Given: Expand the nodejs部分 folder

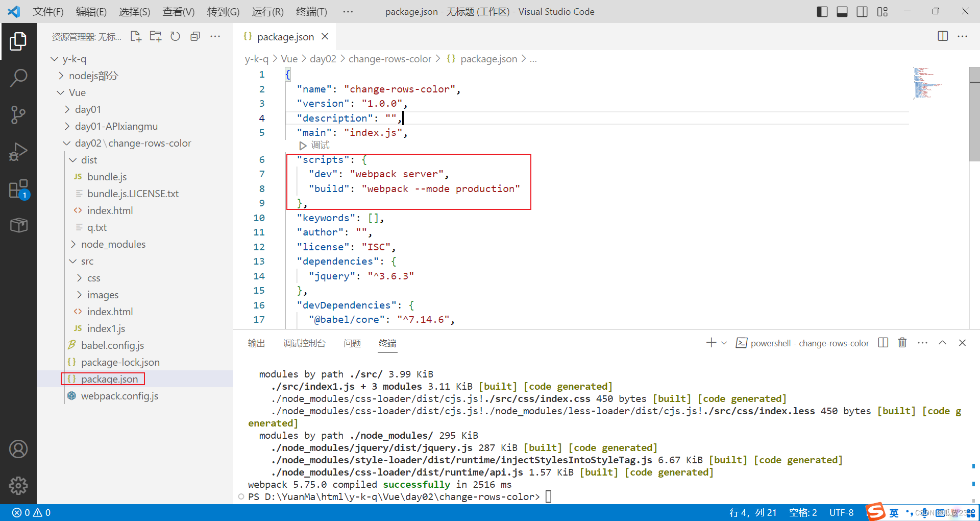Looking at the screenshot, I should point(135,76).
